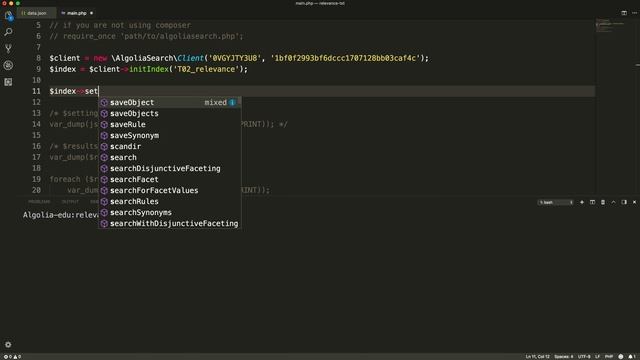Open the Debug view in activity bar
Viewport: 640px width, 360px height.
(8, 65)
